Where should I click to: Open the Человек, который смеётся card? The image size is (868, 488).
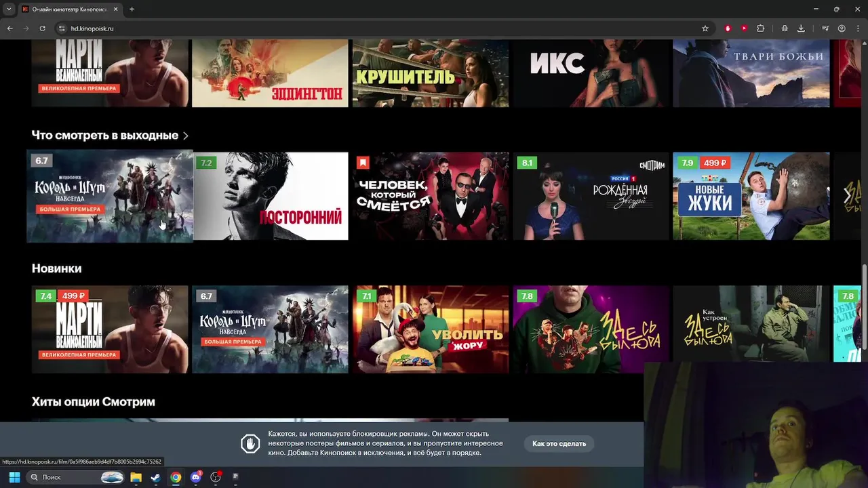tap(431, 196)
